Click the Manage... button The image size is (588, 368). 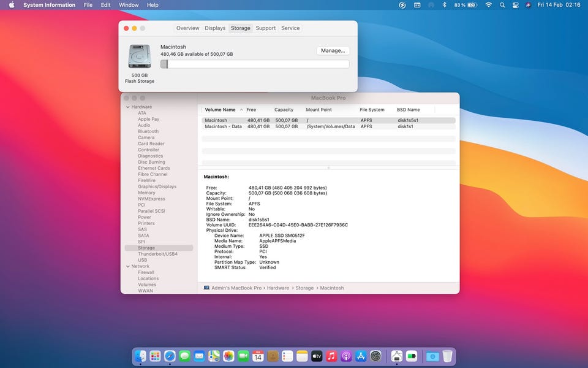(333, 51)
